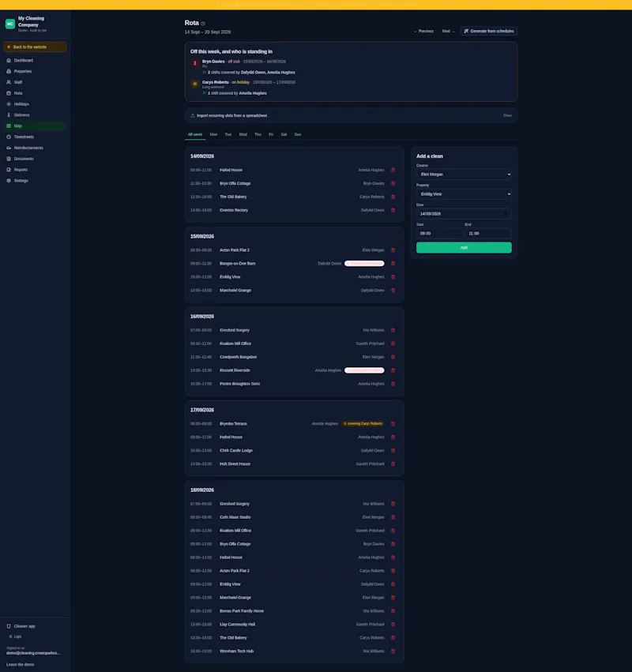Screen dimensions: 632x672
Task: Switch to the Sat tab
Action: (284, 134)
